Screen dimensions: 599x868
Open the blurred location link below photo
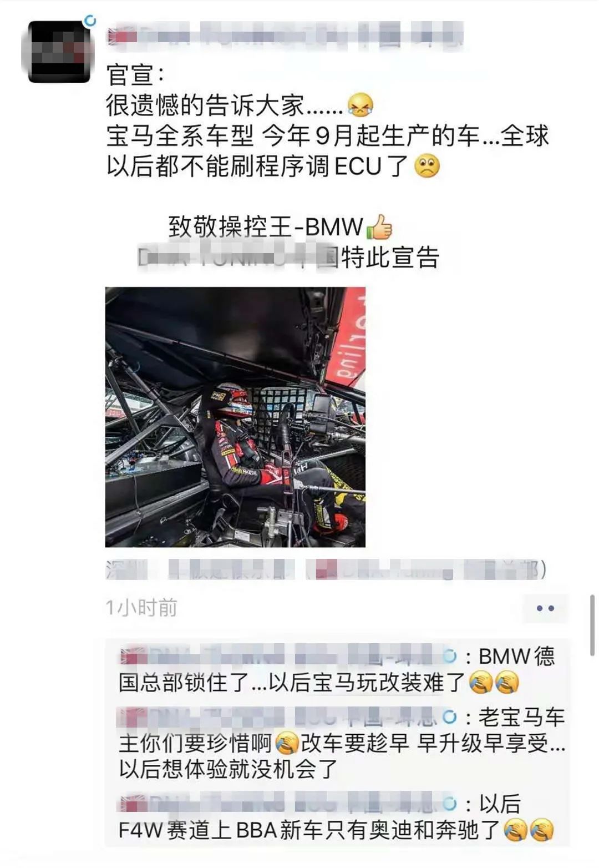[326, 570]
